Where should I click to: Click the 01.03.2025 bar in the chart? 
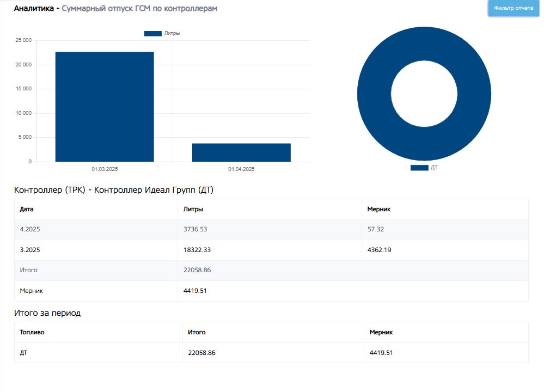(x=105, y=107)
